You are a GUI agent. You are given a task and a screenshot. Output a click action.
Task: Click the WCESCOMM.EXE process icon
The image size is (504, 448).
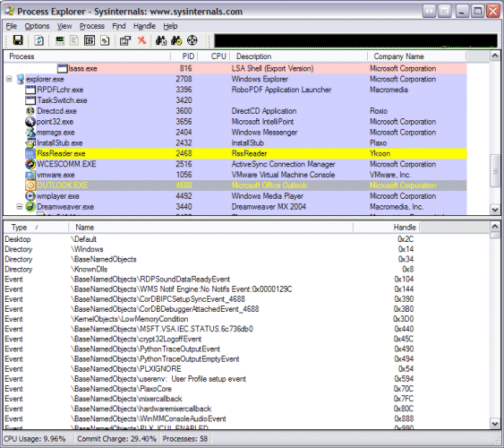[x=30, y=164]
